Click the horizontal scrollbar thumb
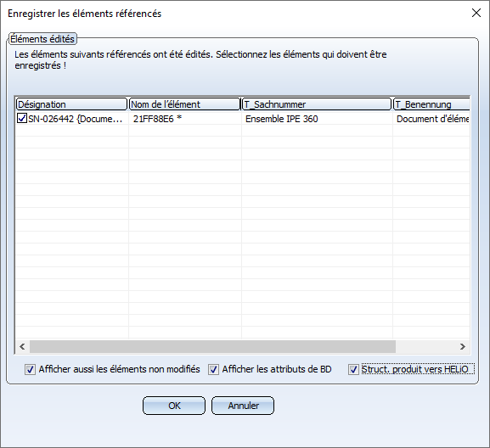Viewport: 490px width, 448px height. (x=212, y=346)
